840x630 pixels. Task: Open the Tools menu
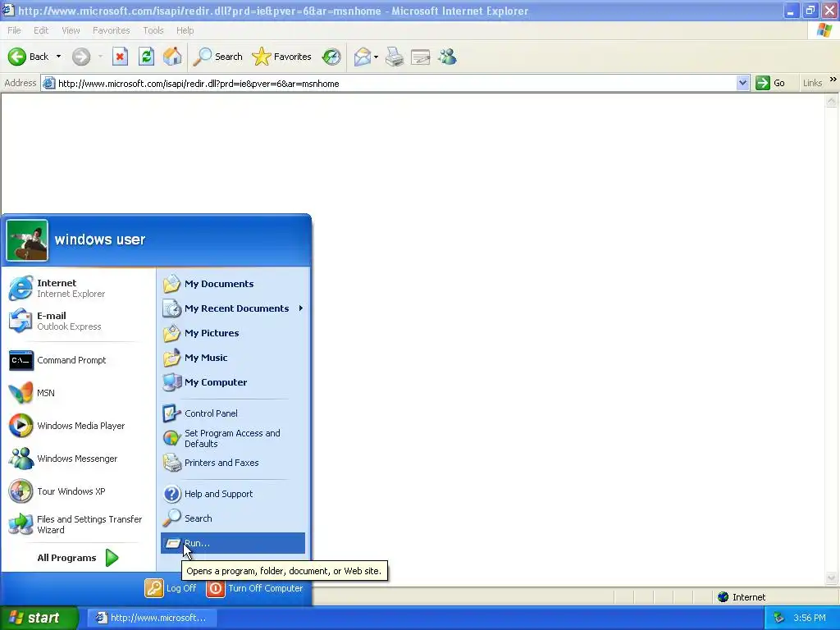[153, 30]
